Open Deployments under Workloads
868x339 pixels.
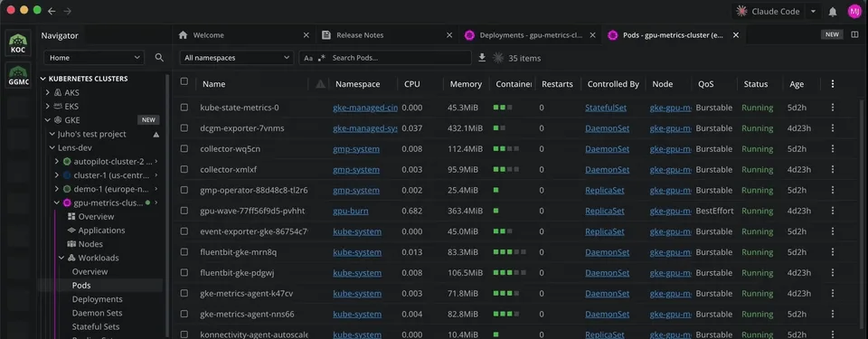pos(98,299)
